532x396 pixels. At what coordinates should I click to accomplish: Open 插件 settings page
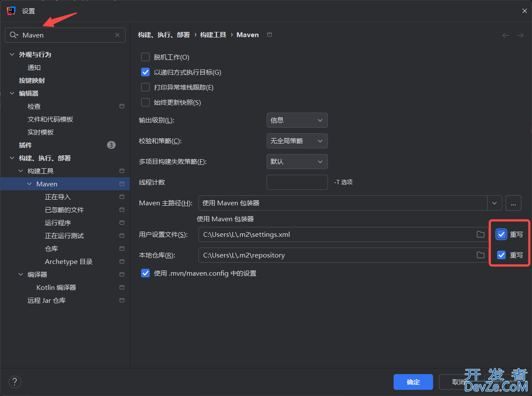click(x=25, y=145)
